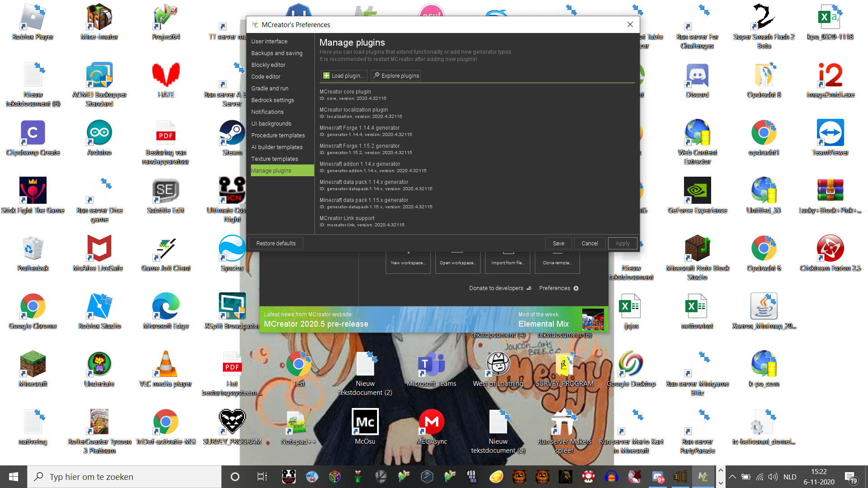The image size is (868, 488).
Task: Open the Texture templates section
Action: pyautogui.click(x=275, y=159)
